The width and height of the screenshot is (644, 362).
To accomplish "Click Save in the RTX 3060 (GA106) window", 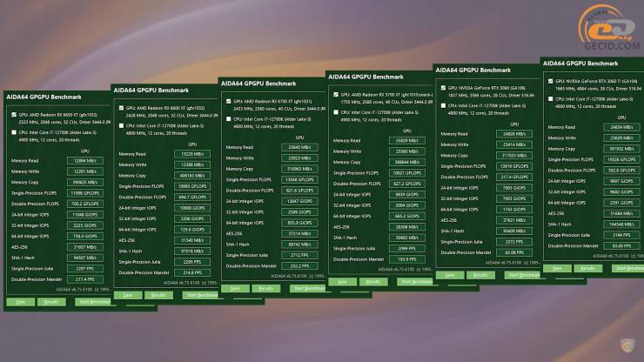I will (450, 275).
